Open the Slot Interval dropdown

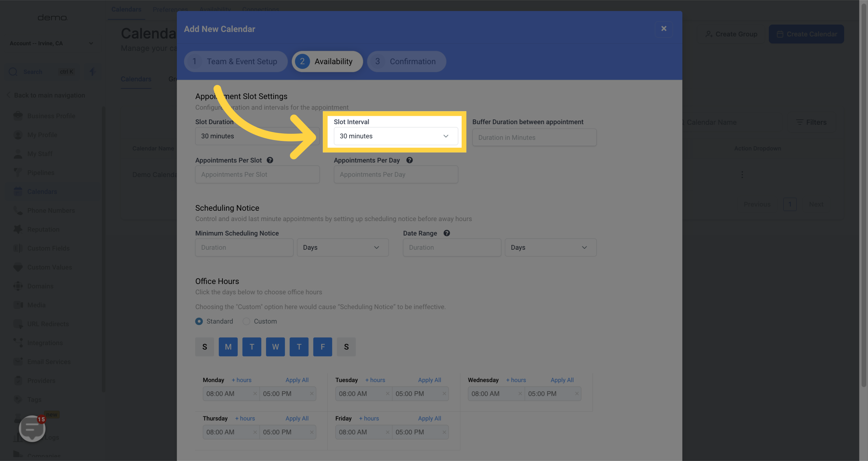[x=395, y=136]
